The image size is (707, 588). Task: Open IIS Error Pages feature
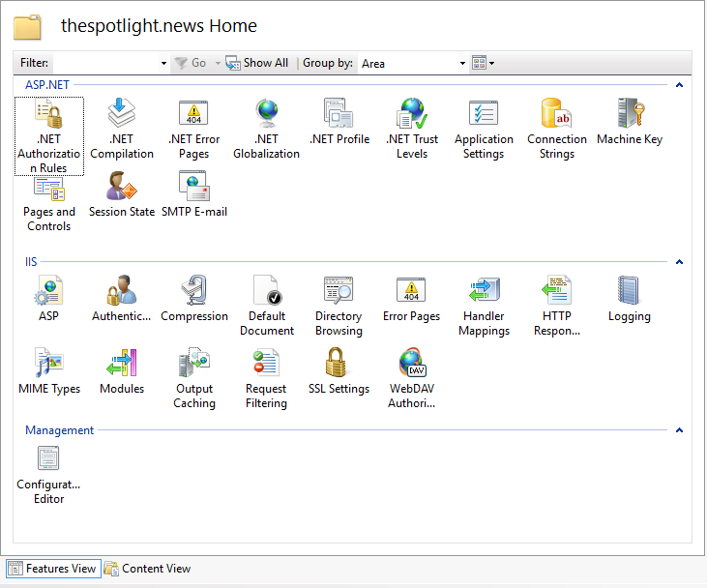411,299
